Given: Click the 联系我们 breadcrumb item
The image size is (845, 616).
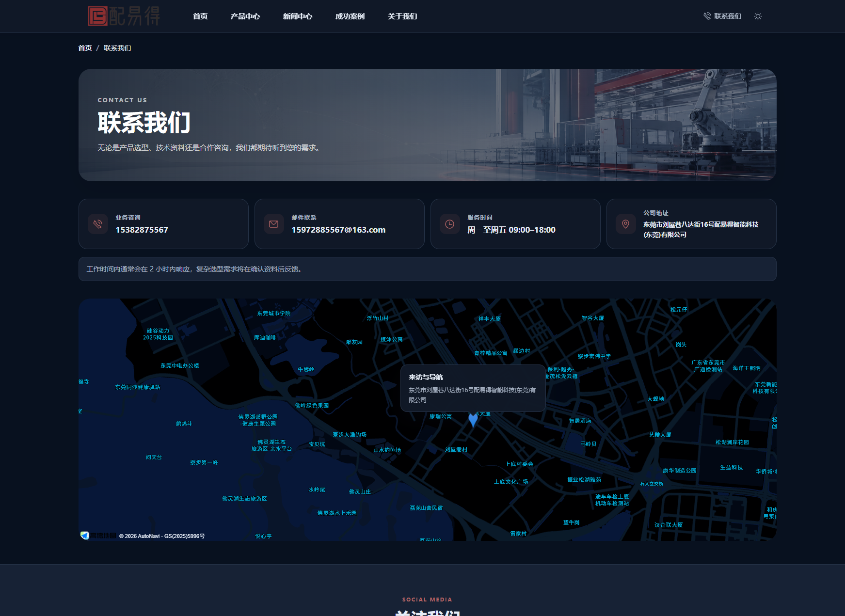Looking at the screenshot, I should point(117,48).
